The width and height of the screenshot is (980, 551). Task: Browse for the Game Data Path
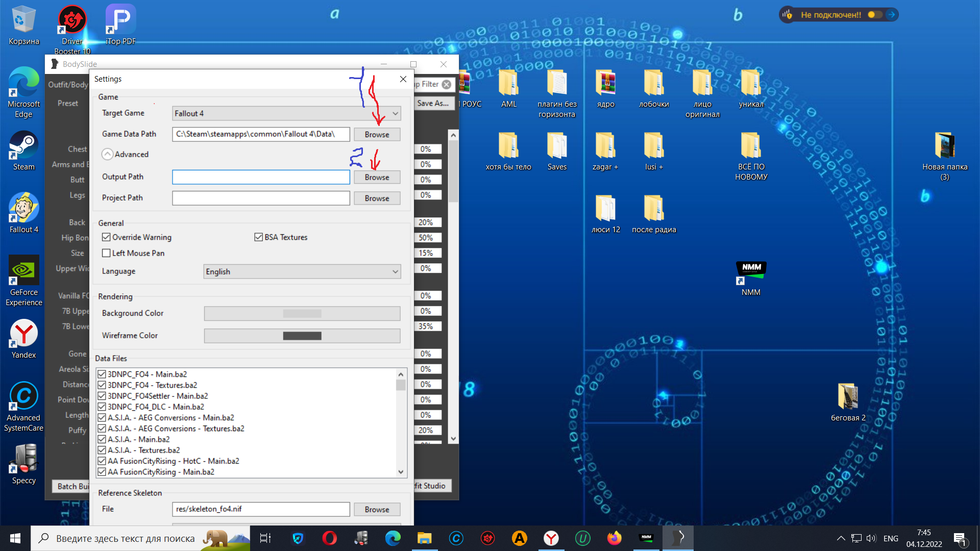tap(377, 134)
